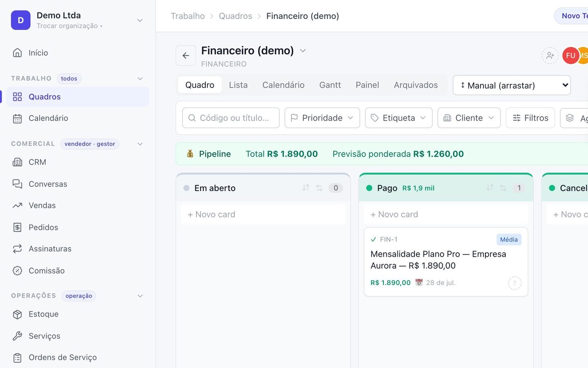Switch to the Lista tab
The height and width of the screenshot is (368, 588).
pyautogui.click(x=238, y=85)
